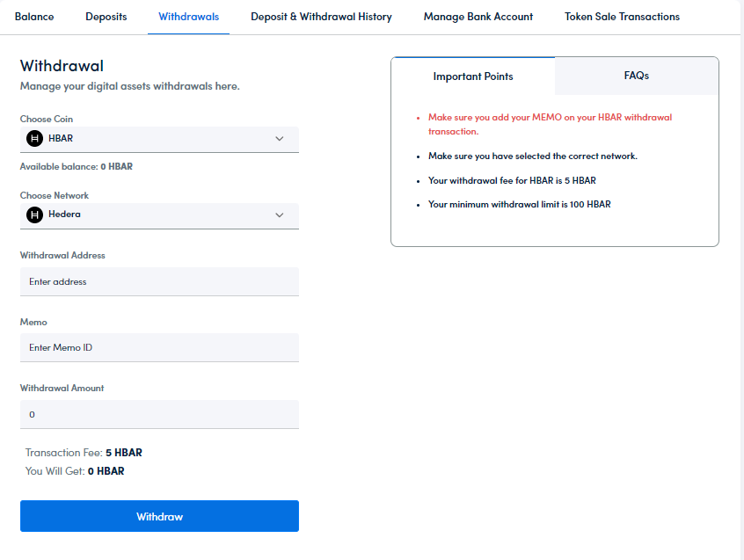View the Token Sale Transactions tab
Image resolution: width=744 pixels, height=560 pixels.
(x=622, y=17)
